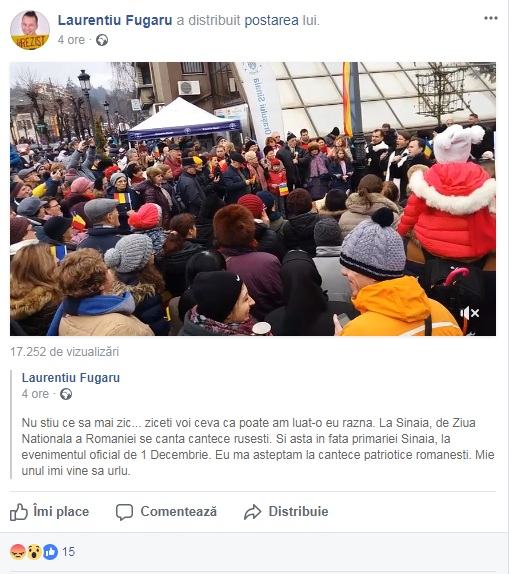Viewport: 509px width, 574px height.
Task: Click the blue like reaction icon
Action: tap(50, 552)
